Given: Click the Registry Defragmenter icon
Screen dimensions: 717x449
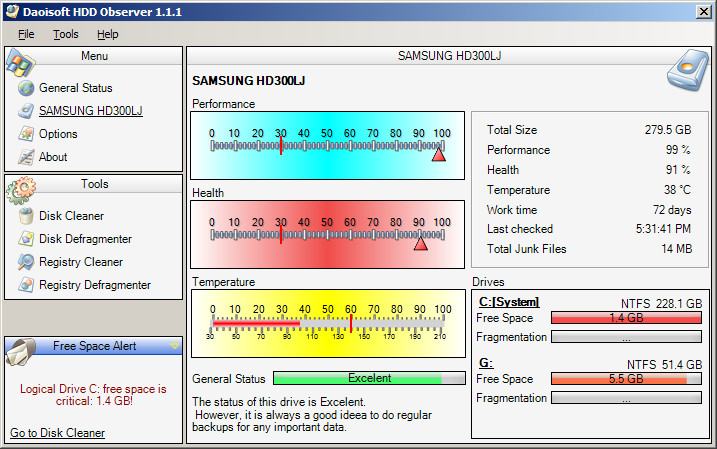Looking at the screenshot, I should [26, 284].
